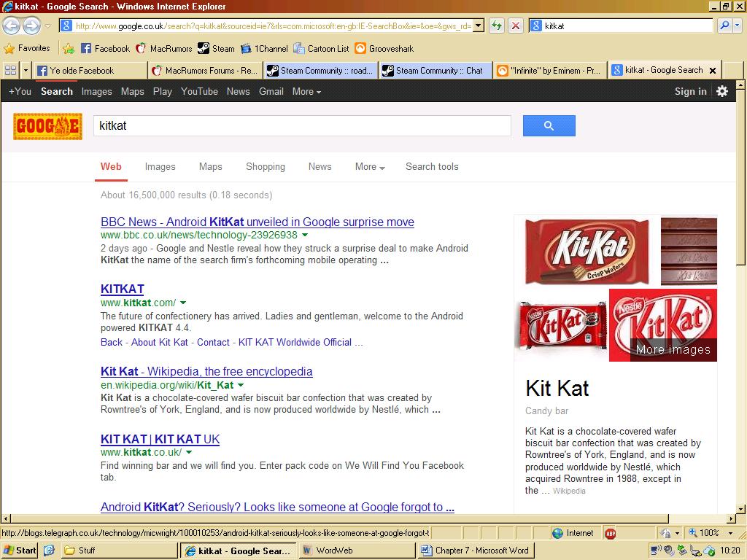Open the Kit Kat Wikipedia result
The height and width of the screenshot is (560, 747).
coord(206,371)
